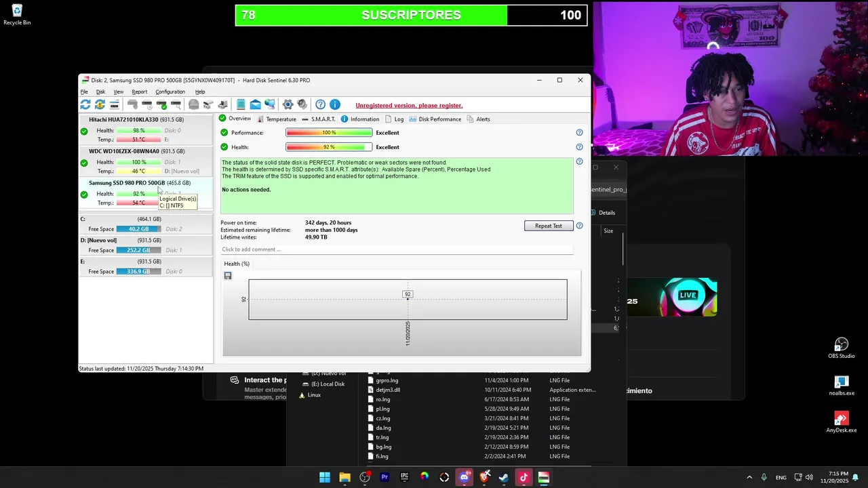This screenshot has width=868, height=488.
Task: Open the text report notepad icon
Action: click(241, 104)
